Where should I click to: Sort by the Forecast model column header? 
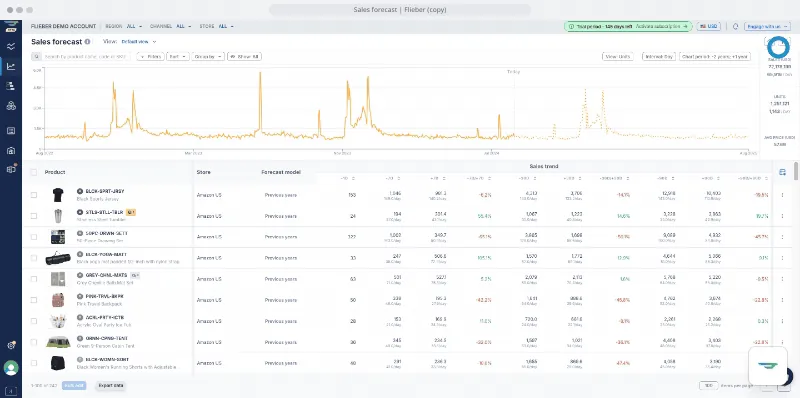(x=281, y=172)
